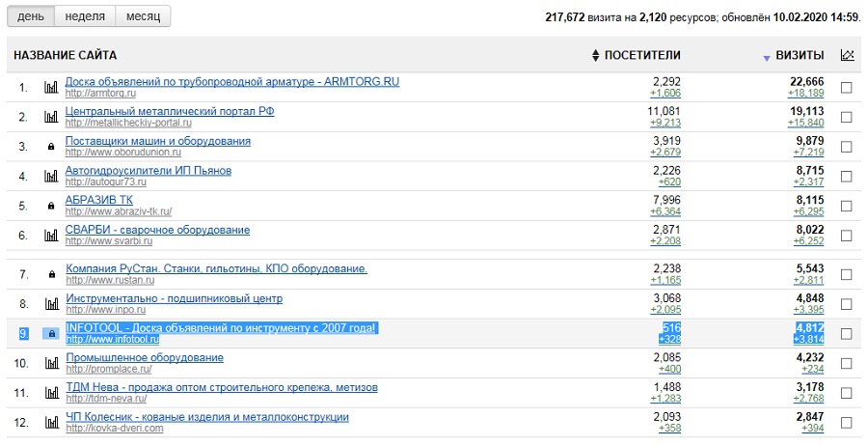Open Центральный металлический портал РФ link
Viewport: 868px width, 446px height.
pyautogui.click(x=170, y=111)
